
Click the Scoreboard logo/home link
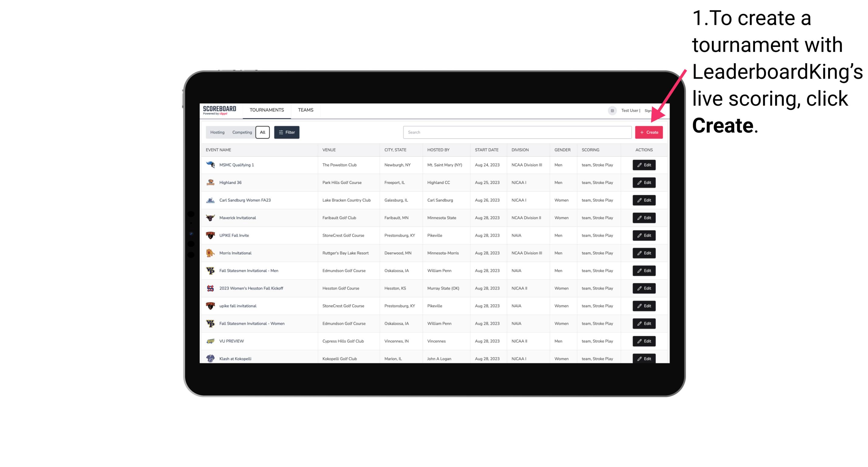tap(221, 110)
